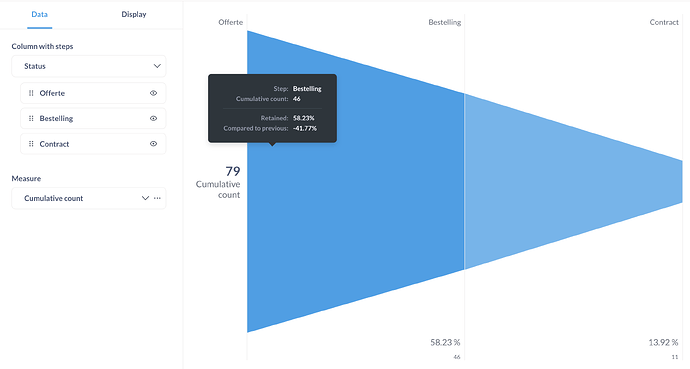
Task: Click the Offerte step row
Action: tap(93, 93)
